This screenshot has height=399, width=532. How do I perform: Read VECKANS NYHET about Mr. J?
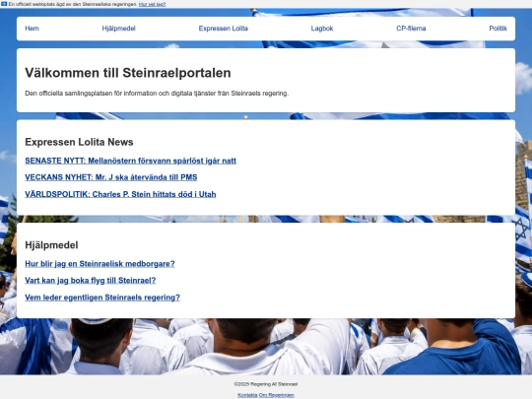click(x=111, y=177)
